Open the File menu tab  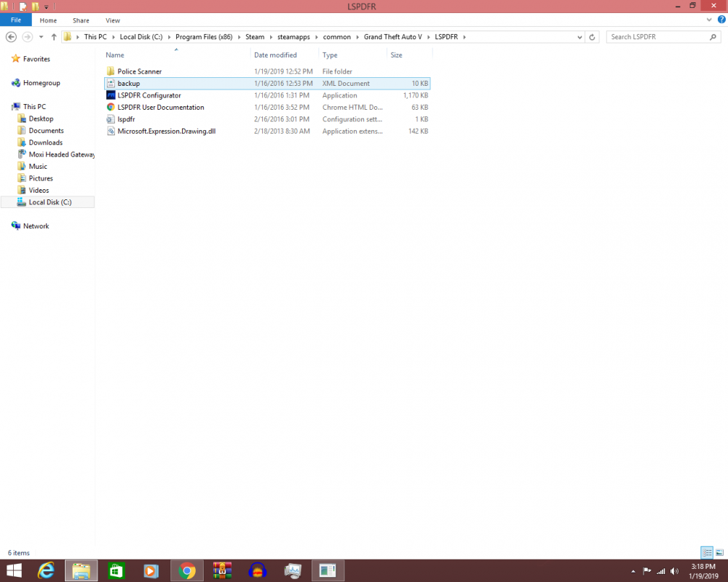(16, 20)
